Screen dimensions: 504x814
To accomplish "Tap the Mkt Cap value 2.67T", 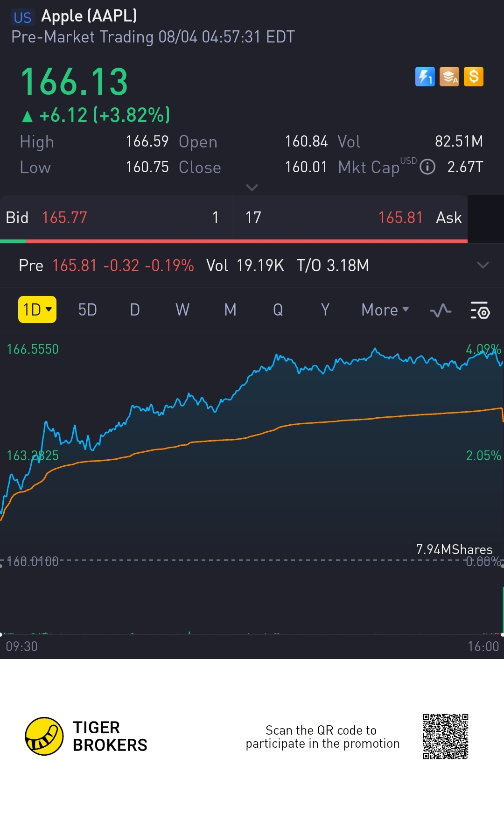I will (465, 167).
